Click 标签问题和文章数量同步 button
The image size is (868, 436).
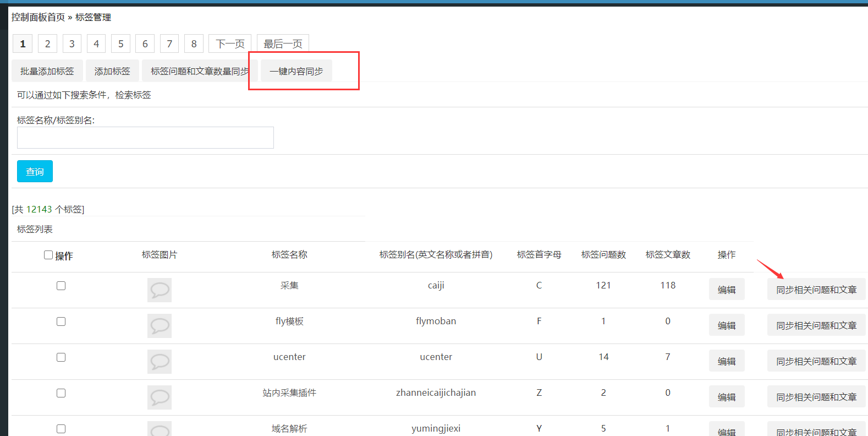pyautogui.click(x=199, y=71)
